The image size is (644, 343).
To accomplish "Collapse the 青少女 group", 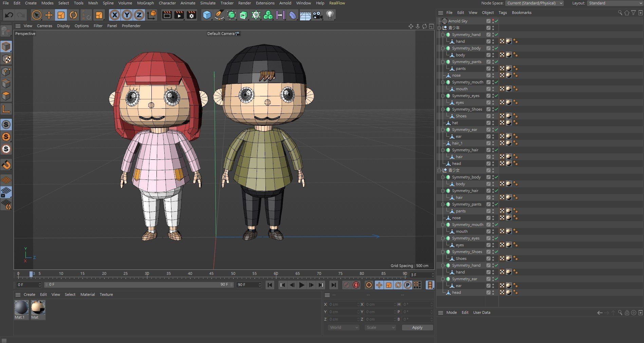I will [439, 170].
